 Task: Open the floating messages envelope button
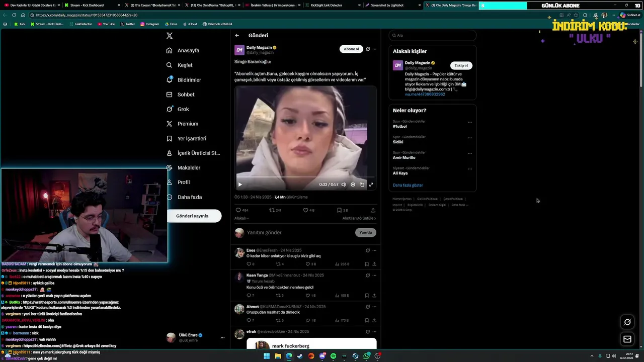627,339
